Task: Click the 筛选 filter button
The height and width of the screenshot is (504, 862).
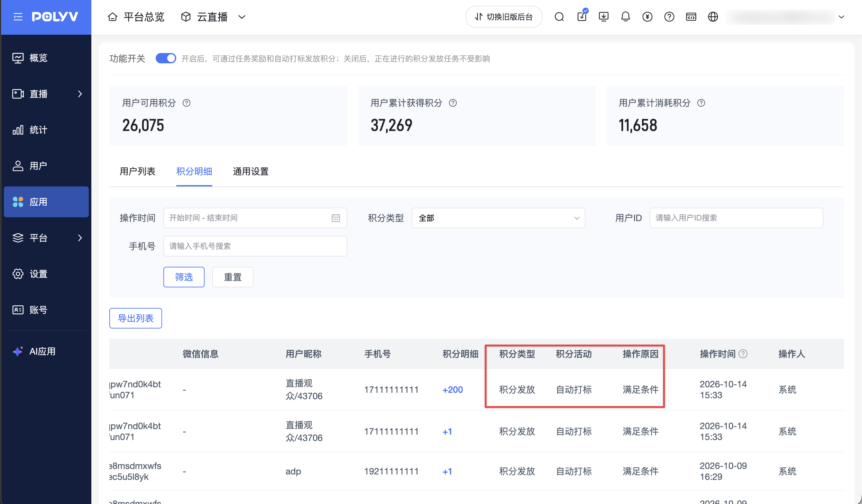Action: [184, 277]
